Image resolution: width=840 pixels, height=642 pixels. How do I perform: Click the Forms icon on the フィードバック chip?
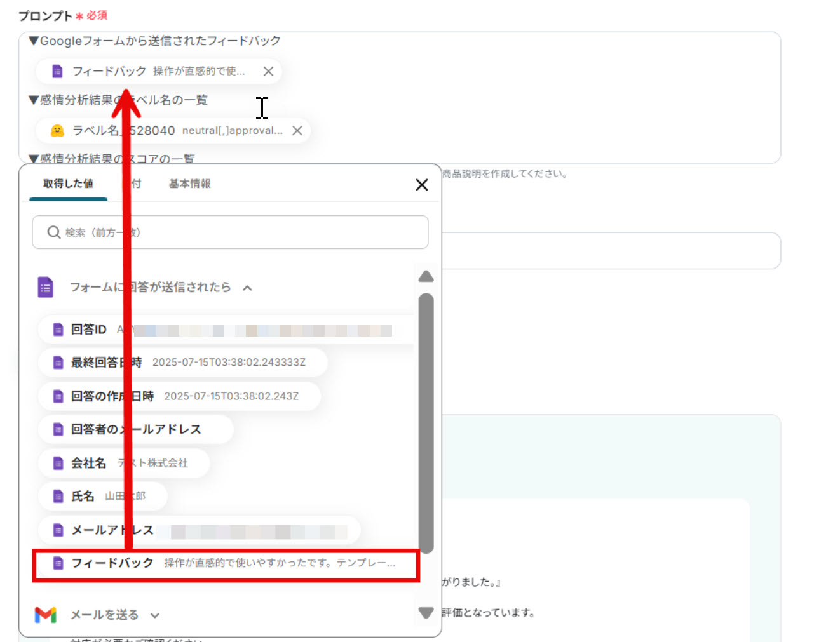56,71
